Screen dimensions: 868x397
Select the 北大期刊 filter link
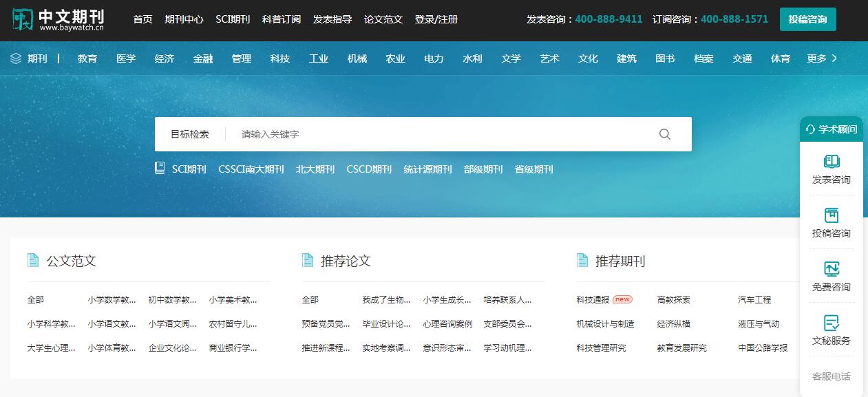[315, 169]
